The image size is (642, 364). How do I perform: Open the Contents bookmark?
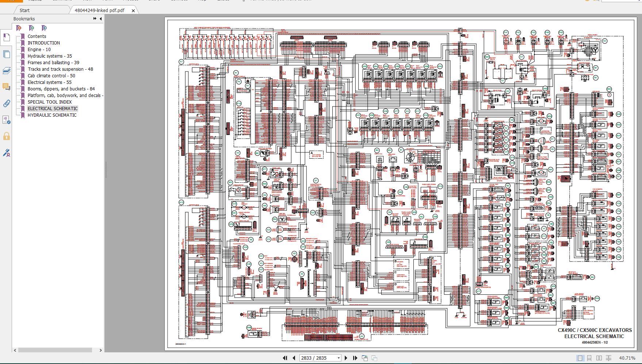coord(37,36)
